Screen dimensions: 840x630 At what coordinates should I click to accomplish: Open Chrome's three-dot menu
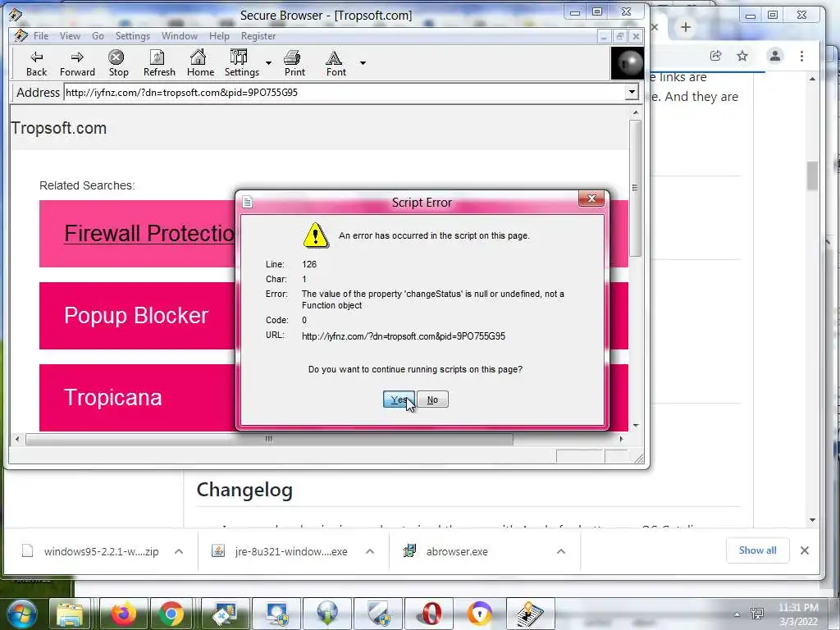pyautogui.click(x=801, y=56)
